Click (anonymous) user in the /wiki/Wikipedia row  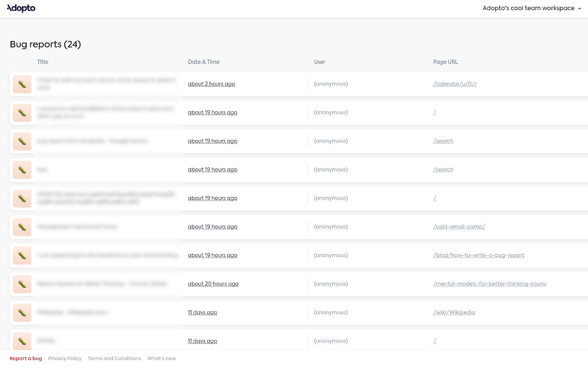coord(331,312)
